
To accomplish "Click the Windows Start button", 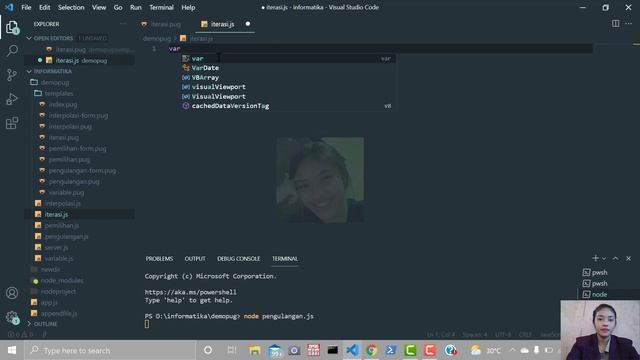I will [x=12, y=350].
